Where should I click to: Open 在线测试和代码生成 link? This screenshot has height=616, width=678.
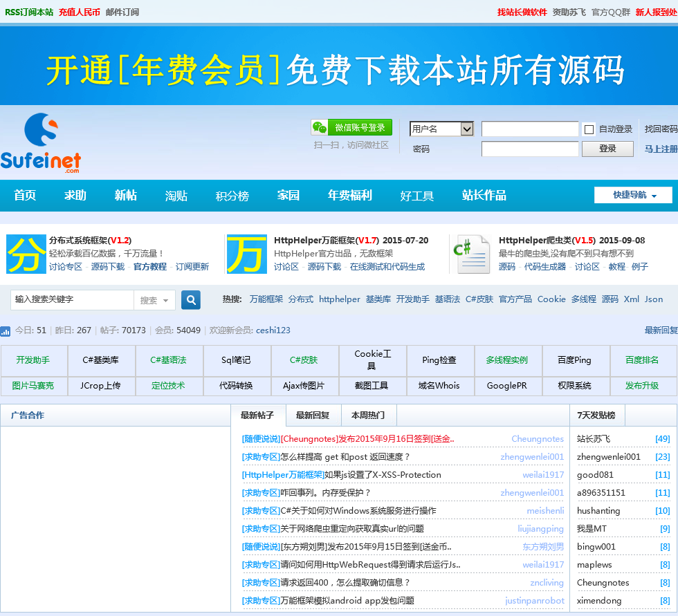(387, 267)
